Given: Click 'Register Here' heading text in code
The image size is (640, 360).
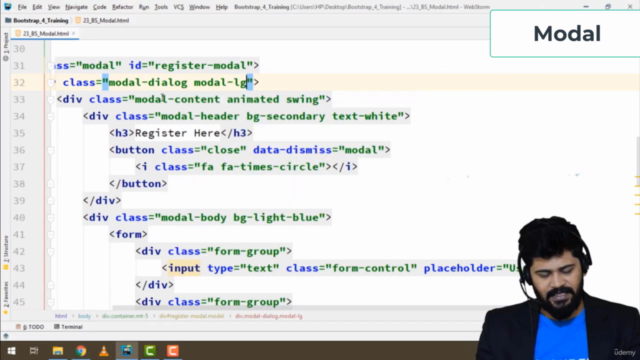Looking at the screenshot, I should [x=178, y=133].
